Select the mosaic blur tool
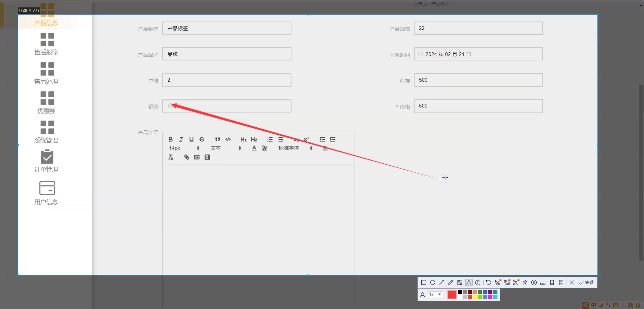This screenshot has width=644, height=309. point(460,282)
